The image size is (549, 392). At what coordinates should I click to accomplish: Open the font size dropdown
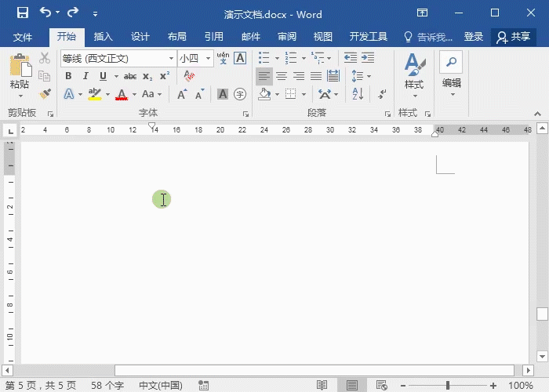[208, 59]
